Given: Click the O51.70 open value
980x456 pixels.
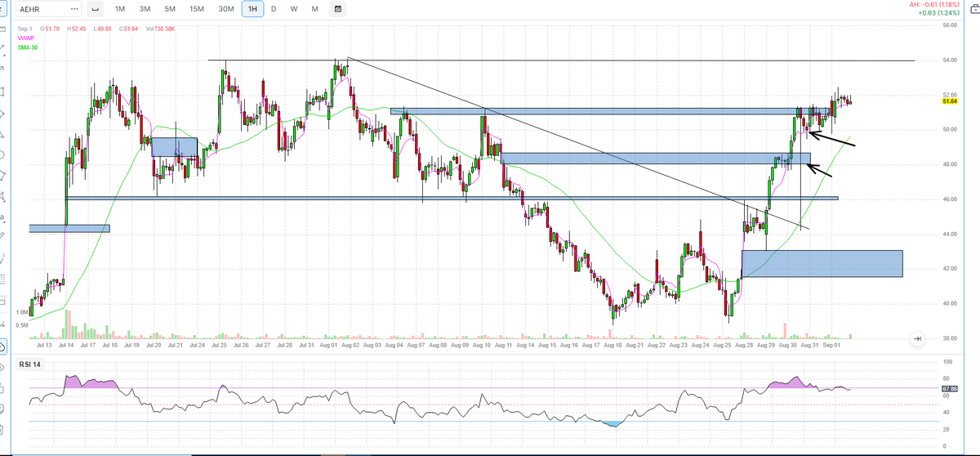Looking at the screenshot, I should pyautogui.click(x=49, y=29).
